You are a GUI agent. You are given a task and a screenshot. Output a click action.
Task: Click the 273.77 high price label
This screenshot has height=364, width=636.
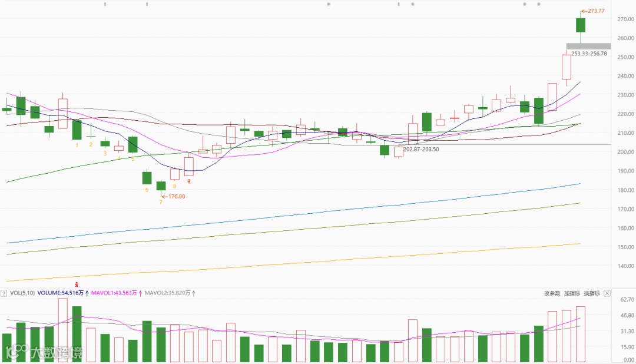596,11
